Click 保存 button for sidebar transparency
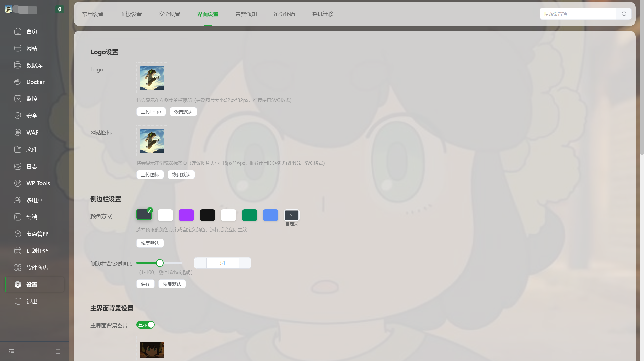The image size is (644, 361). (145, 284)
